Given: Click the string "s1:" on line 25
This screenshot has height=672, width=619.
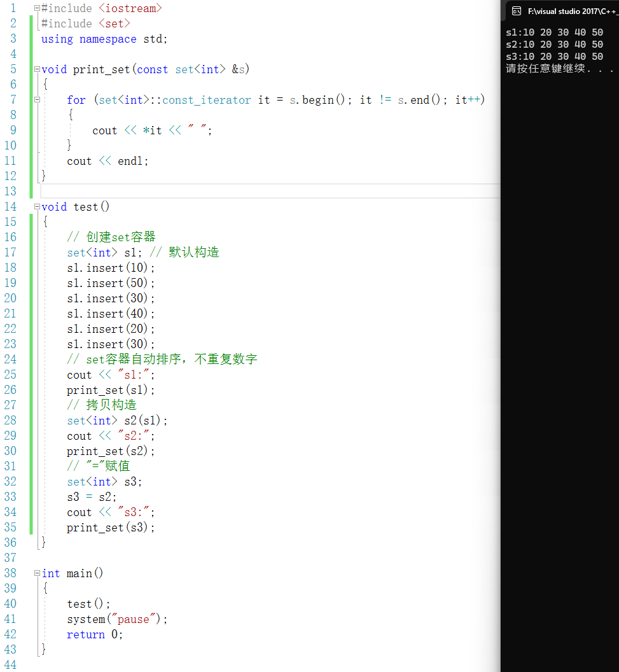Looking at the screenshot, I should tap(134, 375).
